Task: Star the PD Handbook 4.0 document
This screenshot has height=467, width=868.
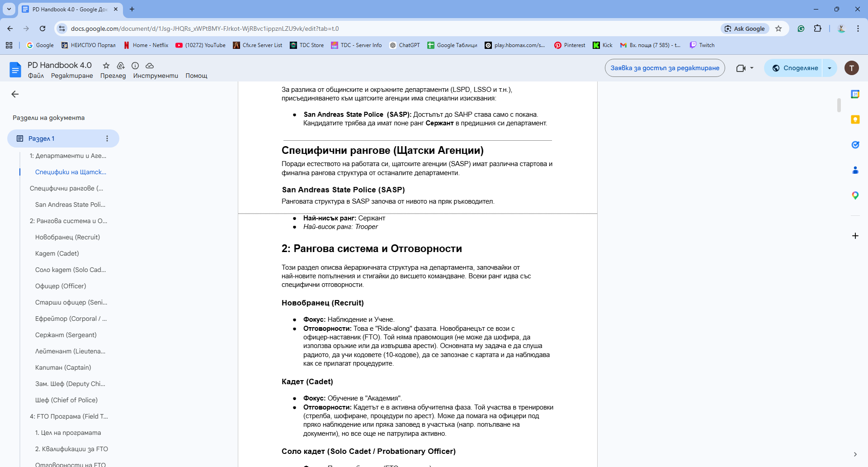Action: 106,66
